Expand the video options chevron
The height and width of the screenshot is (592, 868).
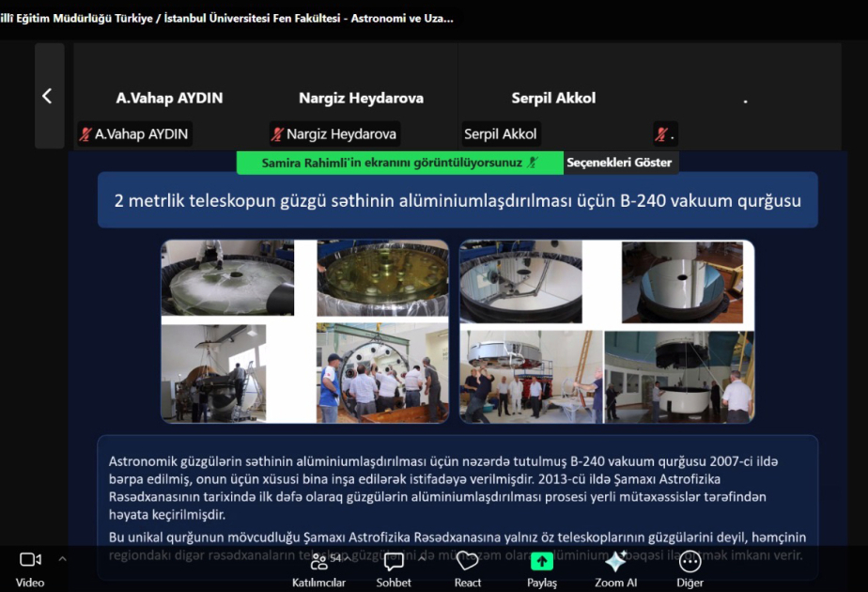63,559
